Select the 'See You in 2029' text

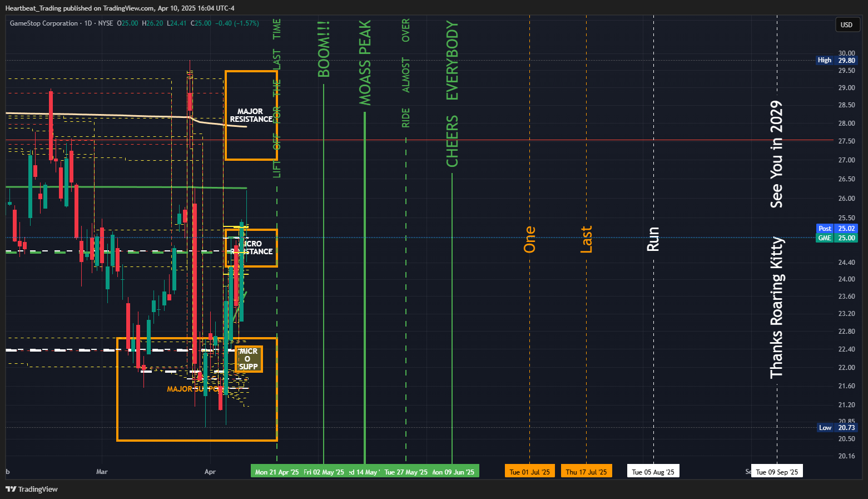click(x=776, y=154)
